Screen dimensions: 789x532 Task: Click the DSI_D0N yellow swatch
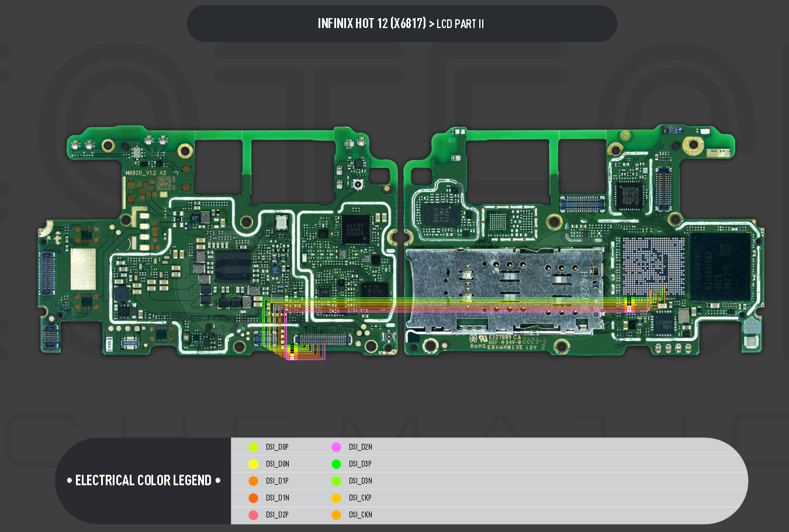coord(253,464)
